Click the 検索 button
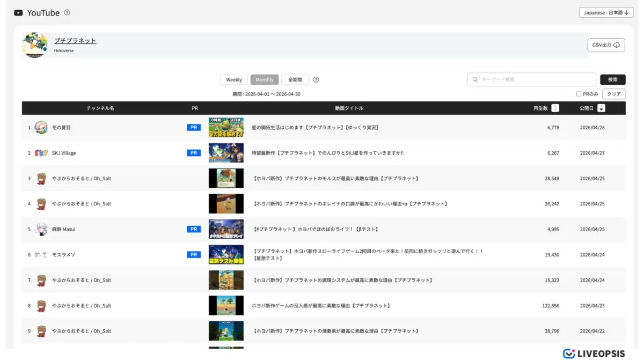 [x=613, y=79]
